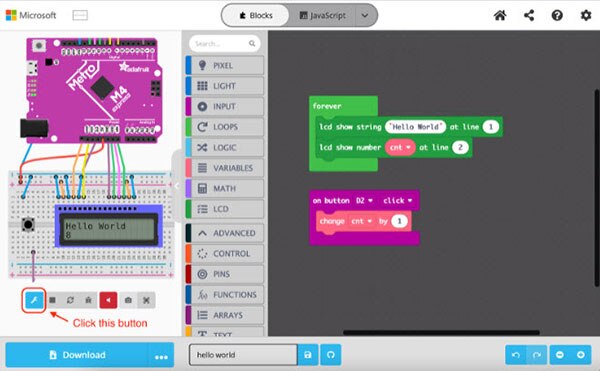Take a simulator screenshot with camera icon
The height and width of the screenshot is (371, 600).
tap(128, 300)
